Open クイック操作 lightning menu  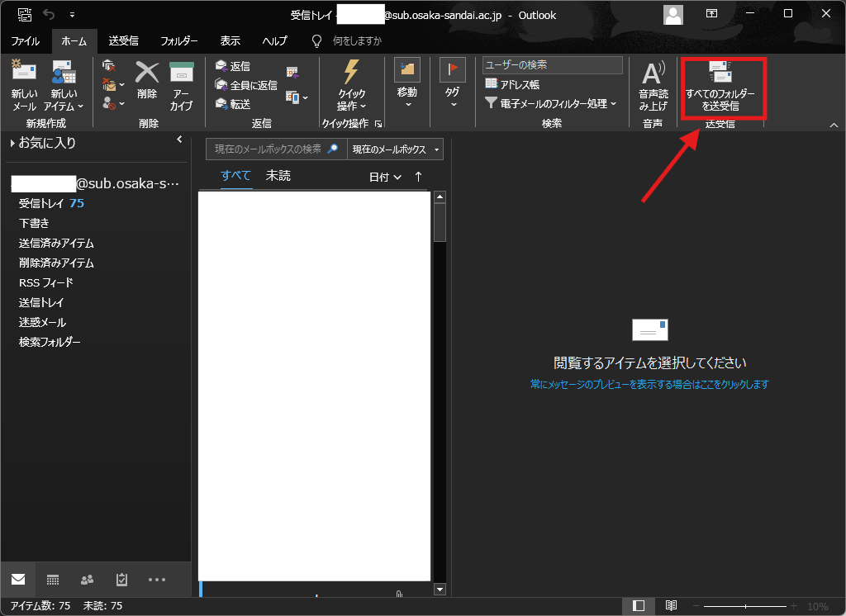click(352, 85)
